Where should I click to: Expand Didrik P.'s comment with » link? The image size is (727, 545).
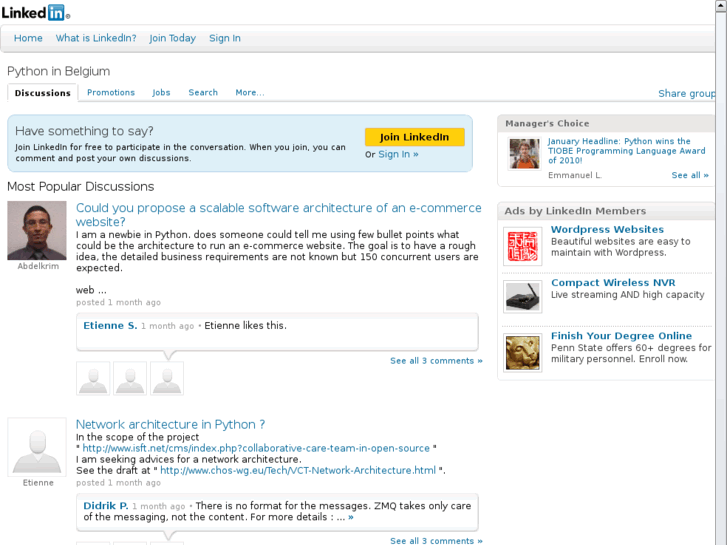[351, 517]
